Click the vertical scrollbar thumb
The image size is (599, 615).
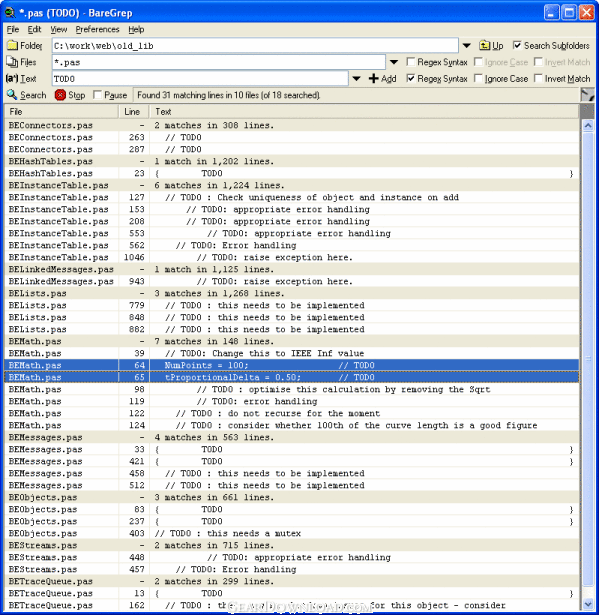588,359
